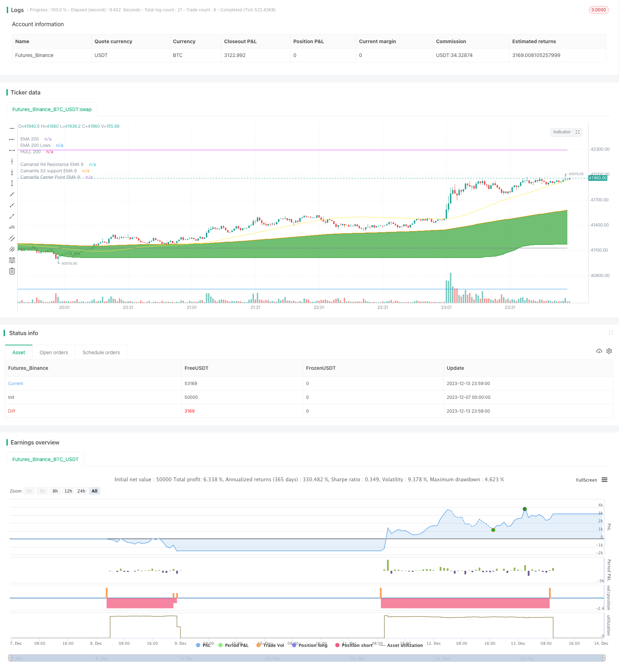Switch to the Open orders tab
Screen dimensions: 619x672
[x=54, y=352]
